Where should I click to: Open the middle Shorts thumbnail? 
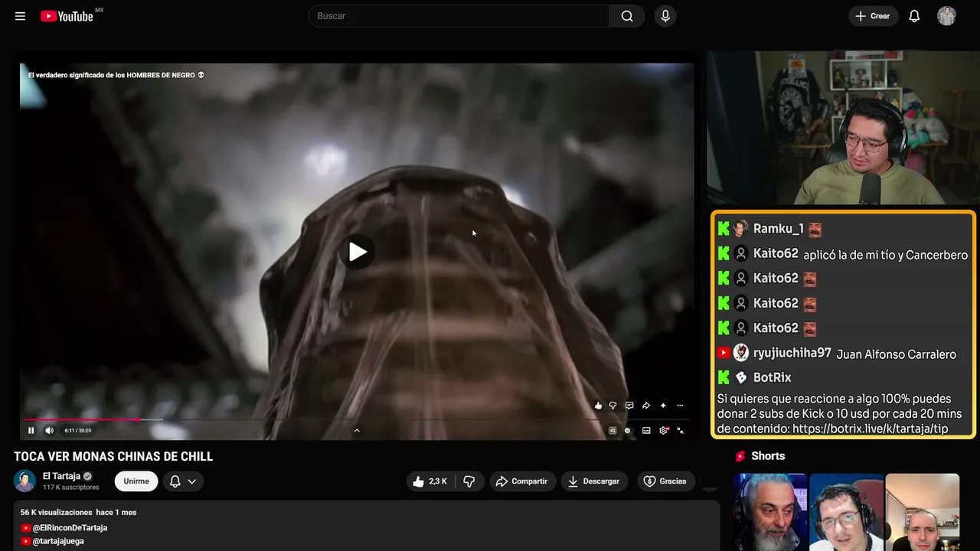[846, 512]
